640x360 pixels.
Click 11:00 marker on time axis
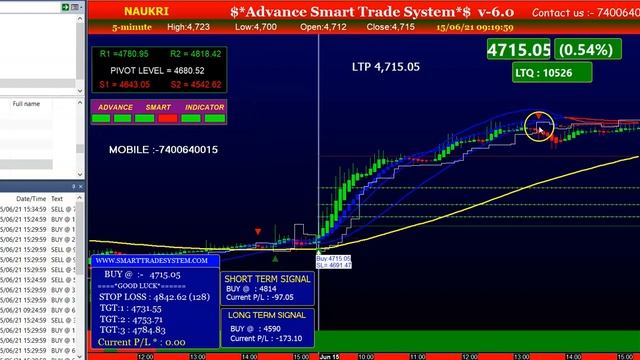pyautogui.click(x=418, y=357)
